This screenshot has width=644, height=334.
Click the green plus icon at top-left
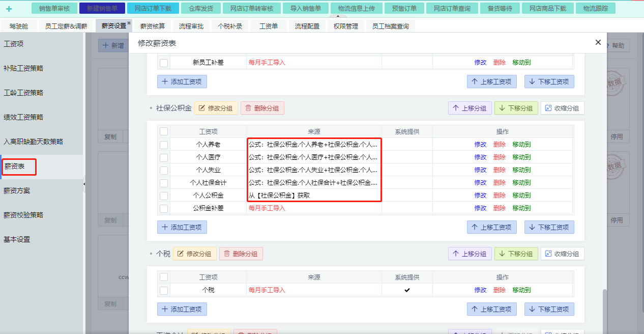click(9, 9)
